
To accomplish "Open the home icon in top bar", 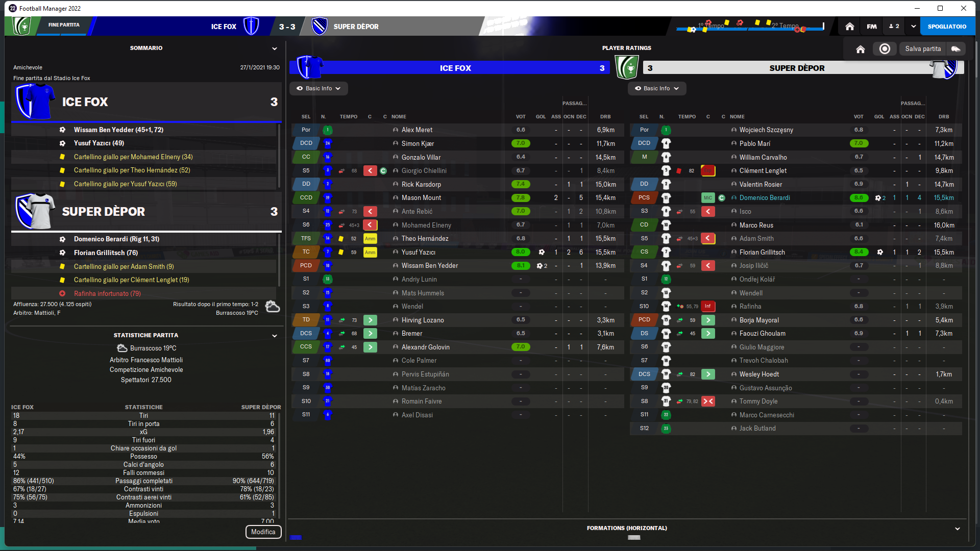I will [849, 27].
